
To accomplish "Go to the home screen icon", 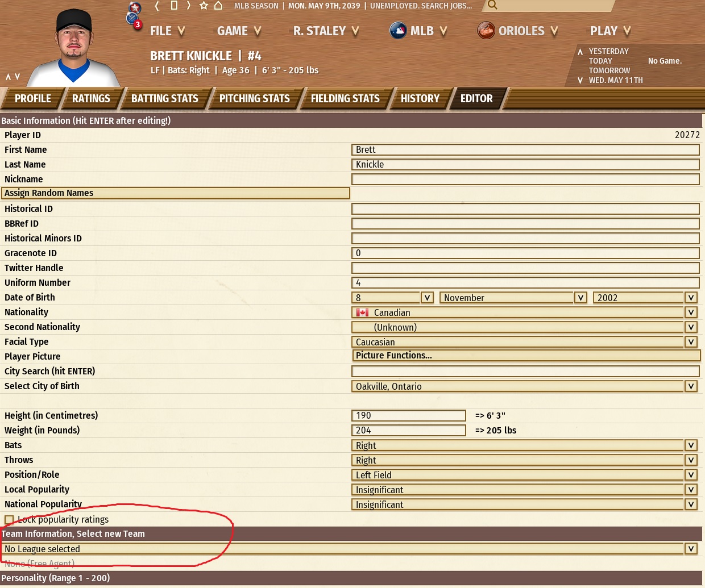I will click(x=218, y=6).
